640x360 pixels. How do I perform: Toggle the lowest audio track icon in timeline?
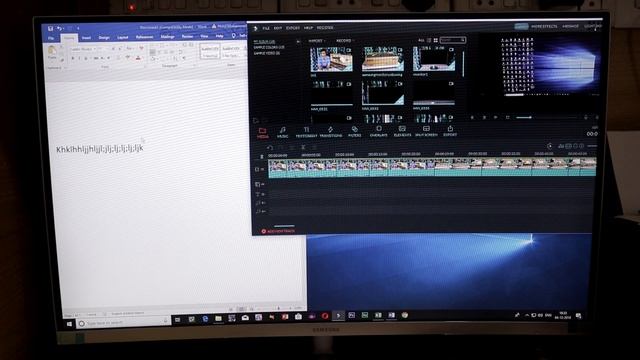pos(258,211)
